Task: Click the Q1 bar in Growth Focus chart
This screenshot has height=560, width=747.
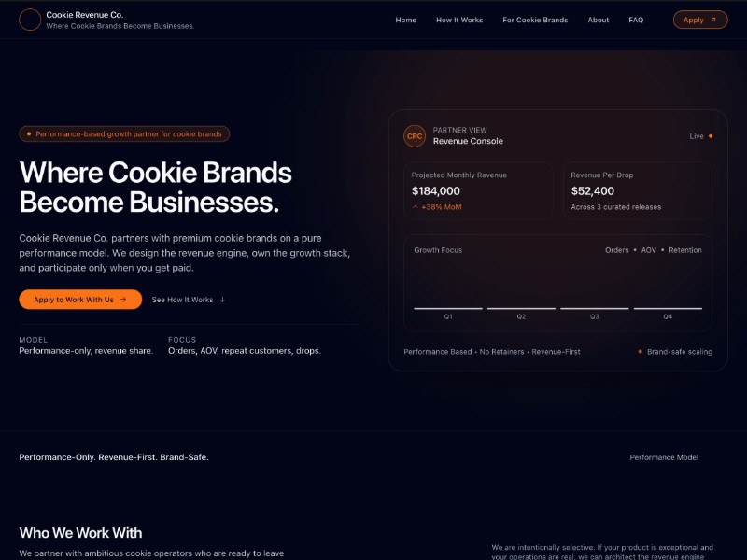Action: 448,308
